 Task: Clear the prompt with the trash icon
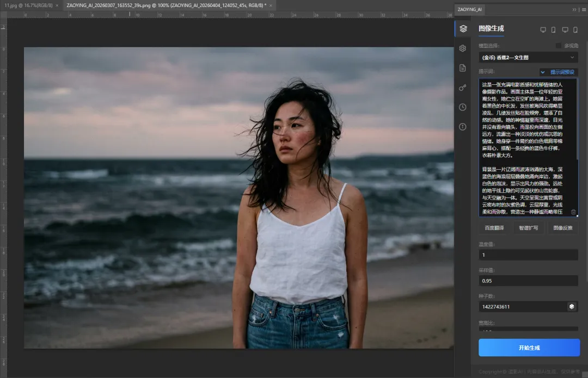pyautogui.click(x=573, y=212)
